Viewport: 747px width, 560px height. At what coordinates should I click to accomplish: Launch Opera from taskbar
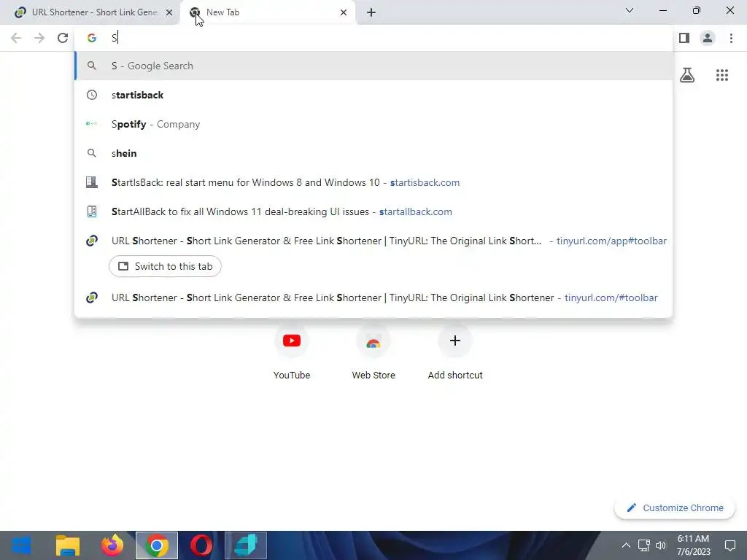(201, 545)
